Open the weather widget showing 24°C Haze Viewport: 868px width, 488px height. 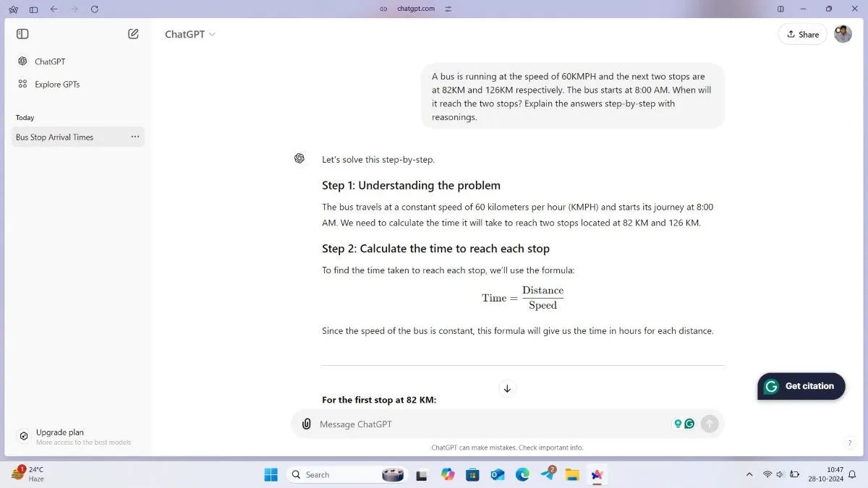29,474
